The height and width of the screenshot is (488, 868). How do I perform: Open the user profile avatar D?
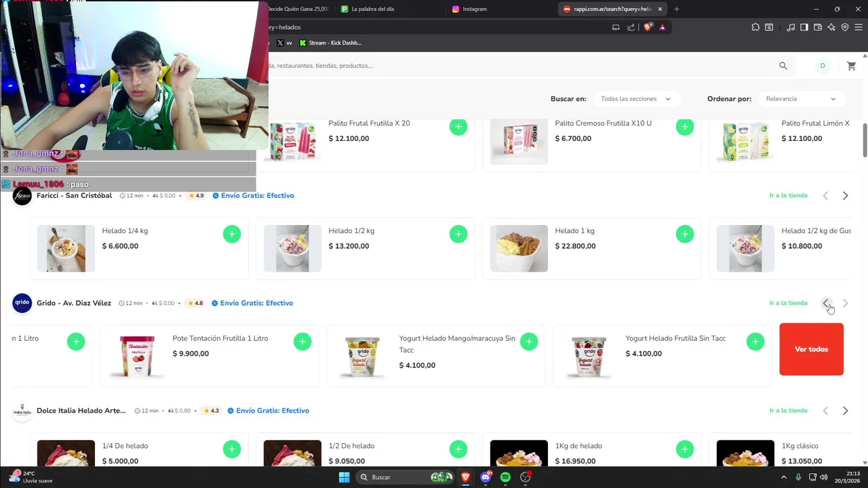click(823, 66)
